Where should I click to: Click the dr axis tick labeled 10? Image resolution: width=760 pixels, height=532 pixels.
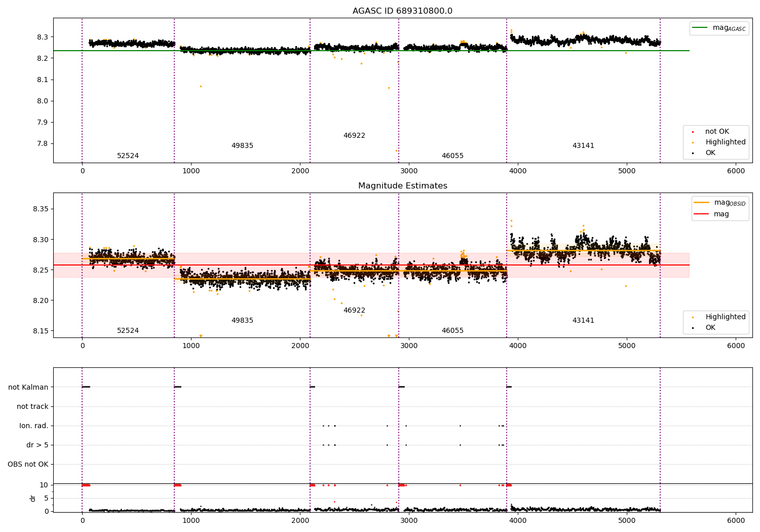(44, 485)
